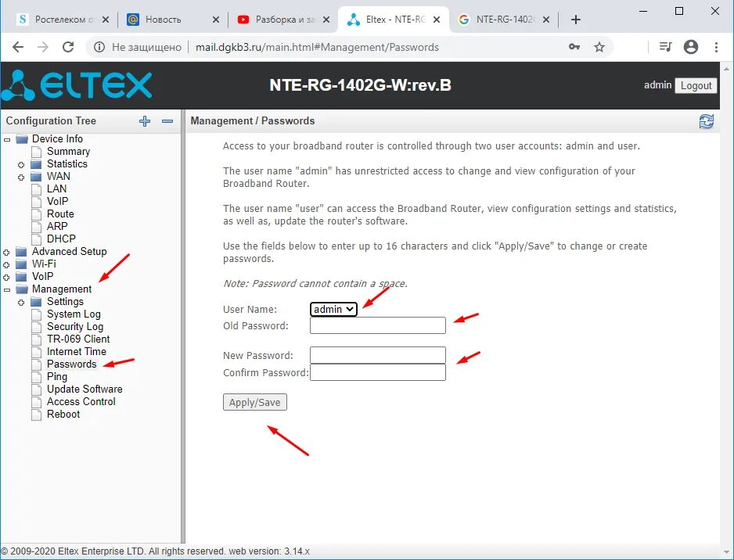
Task: Expand the Statistics node
Action: pos(21,165)
